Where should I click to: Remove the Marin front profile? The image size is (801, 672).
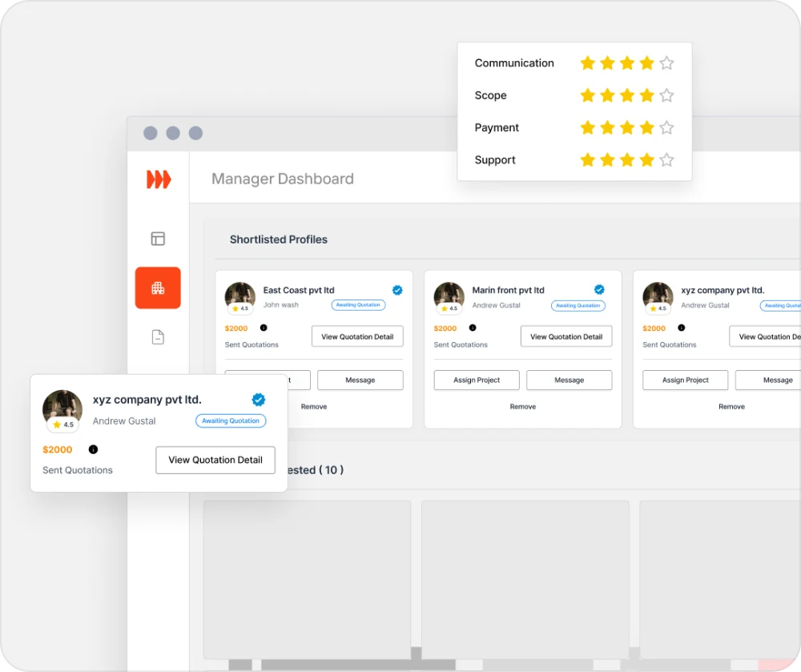point(522,406)
